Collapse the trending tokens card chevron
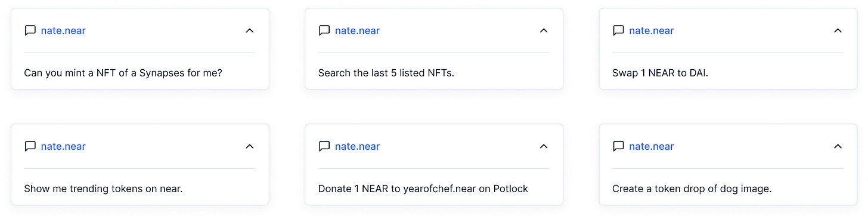The width and height of the screenshot is (868, 219). [x=250, y=146]
